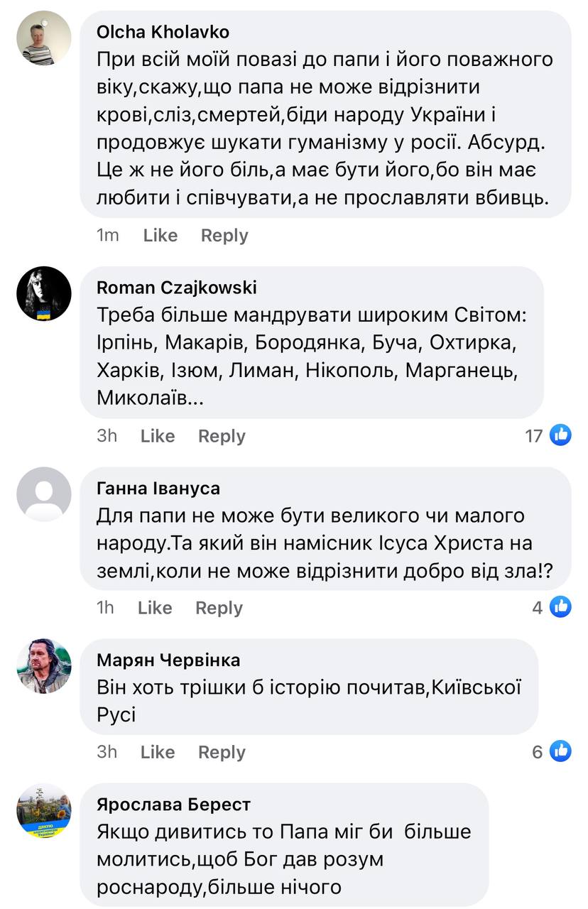Open Ярослава Берест's profile name link

click(x=173, y=805)
